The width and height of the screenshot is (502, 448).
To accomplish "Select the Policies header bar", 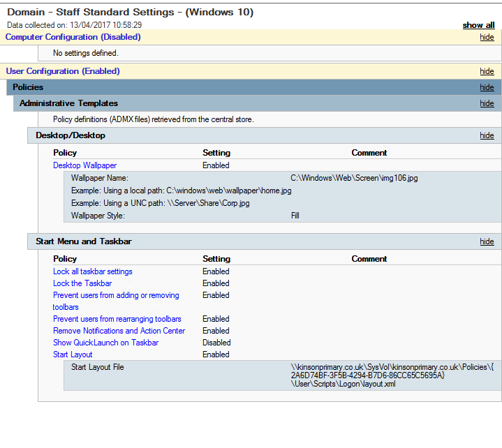I will (254, 87).
